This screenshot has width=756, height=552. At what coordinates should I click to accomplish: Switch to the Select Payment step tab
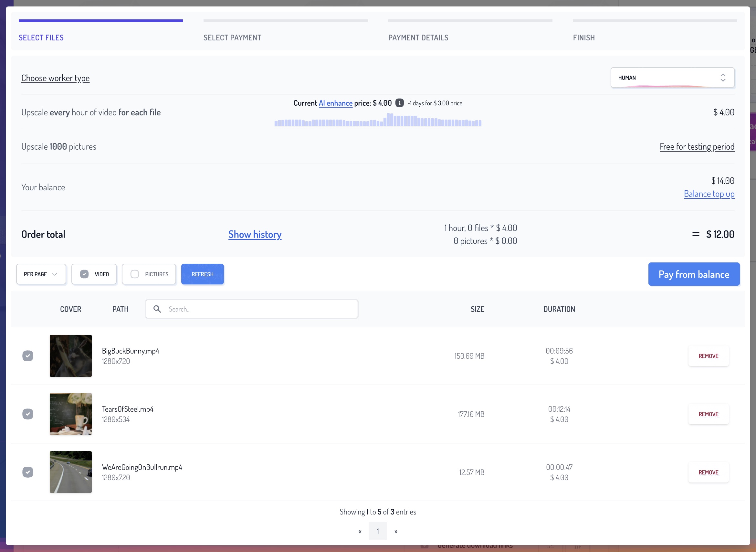pos(232,37)
